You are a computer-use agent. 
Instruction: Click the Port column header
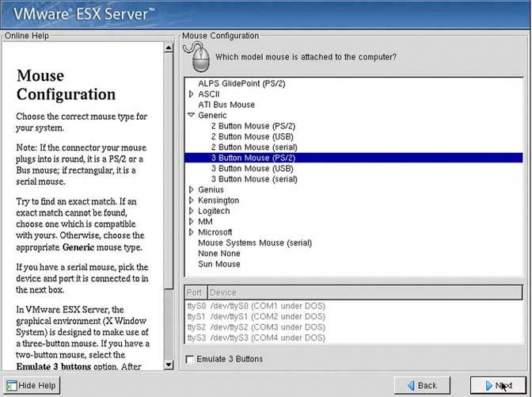coord(196,292)
